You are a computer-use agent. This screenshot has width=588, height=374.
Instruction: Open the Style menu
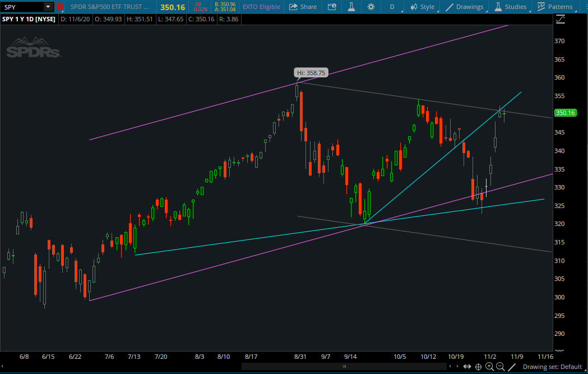pyautogui.click(x=423, y=7)
